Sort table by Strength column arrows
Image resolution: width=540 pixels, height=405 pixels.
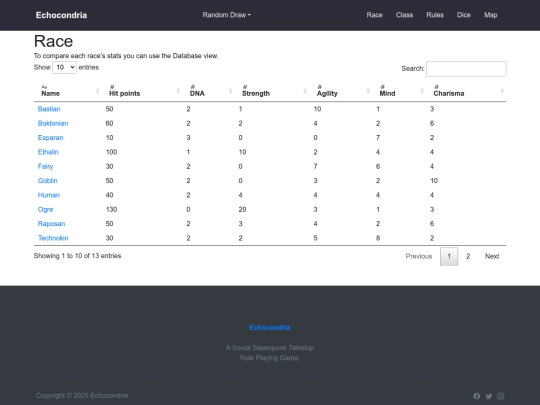(x=305, y=91)
